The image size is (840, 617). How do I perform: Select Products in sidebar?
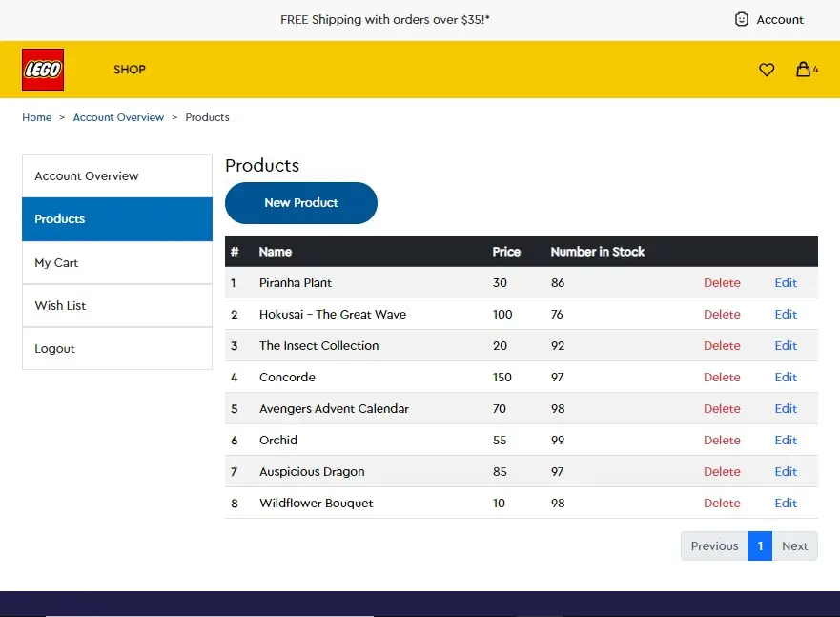(117, 219)
